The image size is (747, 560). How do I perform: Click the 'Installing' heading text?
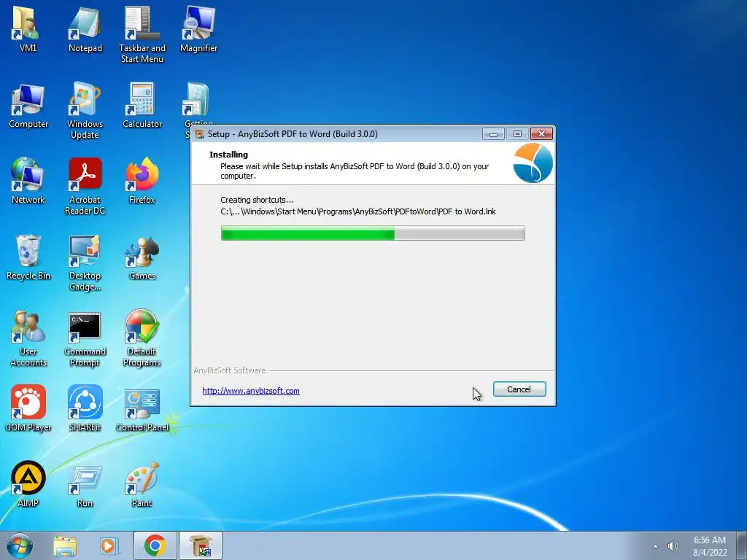pyautogui.click(x=228, y=155)
